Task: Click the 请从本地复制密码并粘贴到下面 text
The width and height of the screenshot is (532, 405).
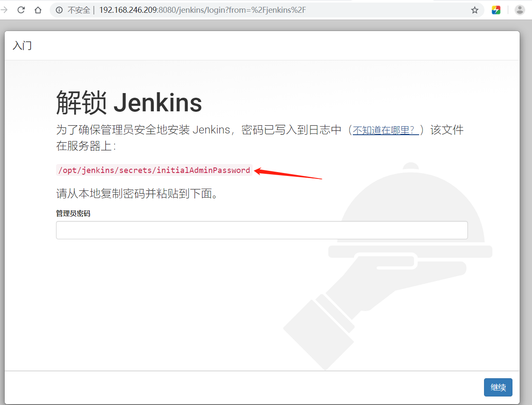Action: click(137, 194)
